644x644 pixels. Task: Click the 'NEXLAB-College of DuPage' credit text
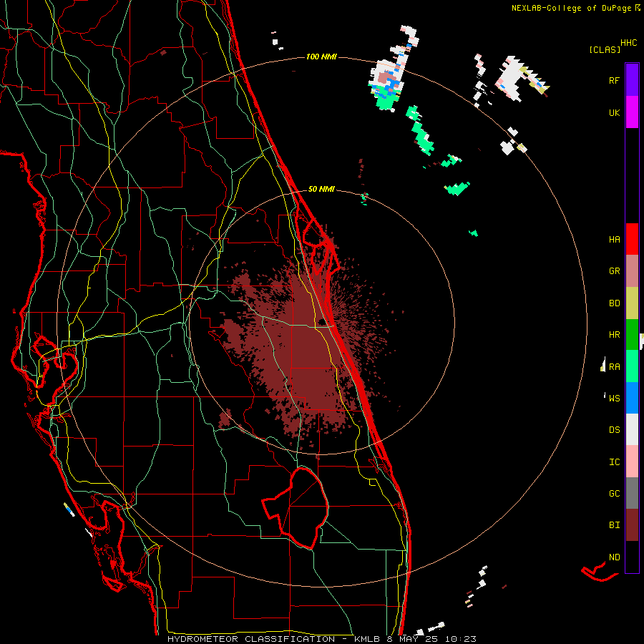[571, 8]
